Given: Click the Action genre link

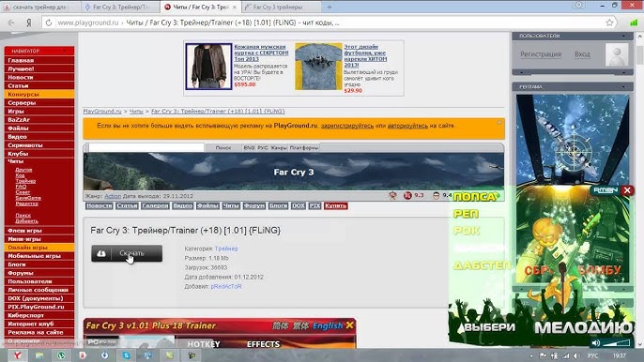Looking at the screenshot, I should point(113,196).
